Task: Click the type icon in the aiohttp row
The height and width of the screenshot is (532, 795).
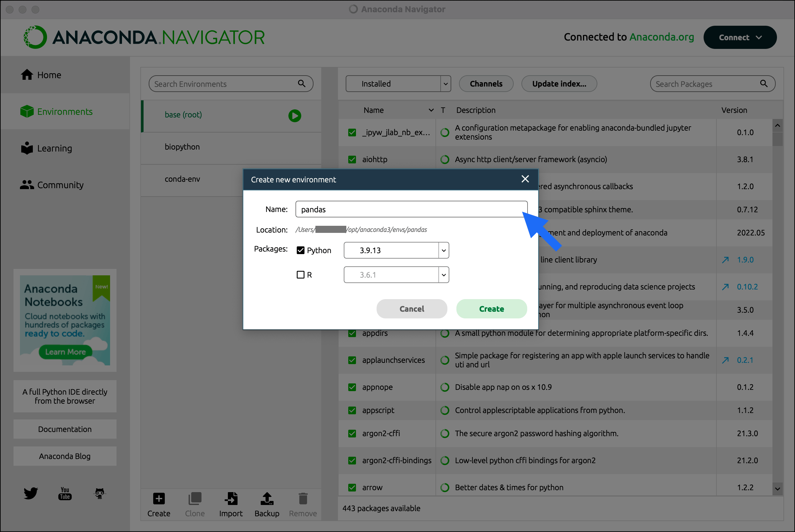Action: 445,160
